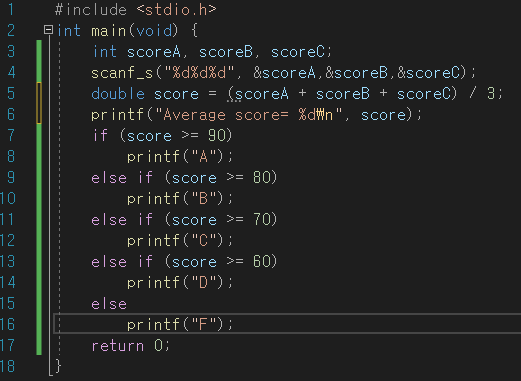Click printf("C") statement
The image size is (521, 381).
pos(180,241)
